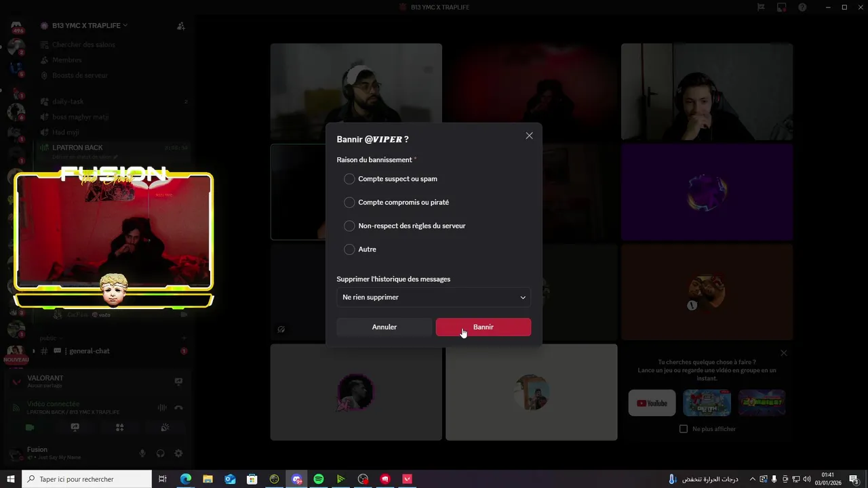
Task: Open the help question mark icon in title bar
Action: tap(802, 7)
